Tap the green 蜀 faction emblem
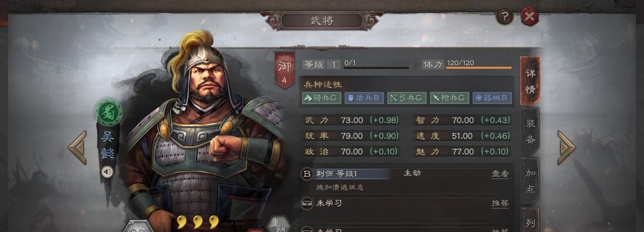Screen dimensions: 644x232 [108, 112]
